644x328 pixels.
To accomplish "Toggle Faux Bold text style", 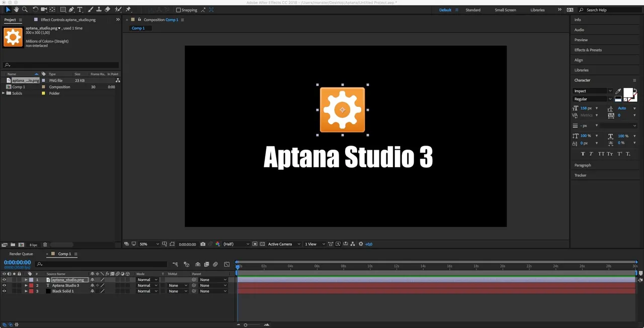I will (x=583, y=154).
